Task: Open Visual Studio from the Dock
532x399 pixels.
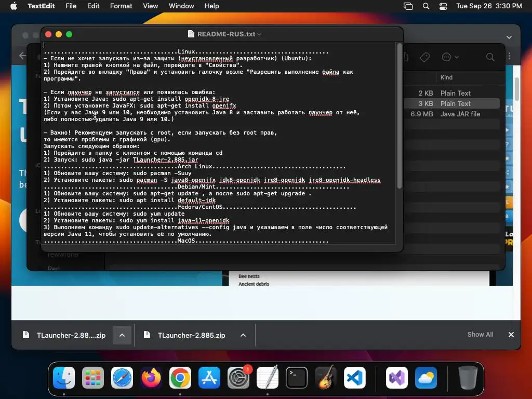Action: click(x=396, y=378)
